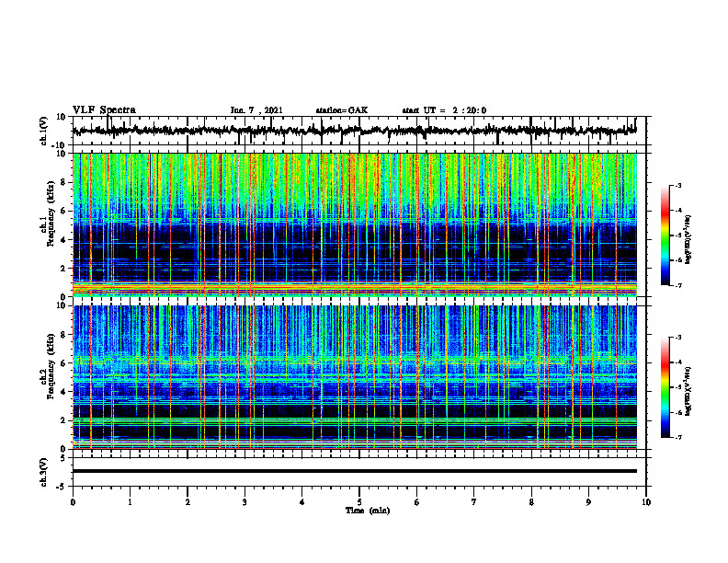Viewport: 728px width, 563px height.
Task: Click the ch.1 frequency spectrogram panel
Action: (x=359, y=224)
